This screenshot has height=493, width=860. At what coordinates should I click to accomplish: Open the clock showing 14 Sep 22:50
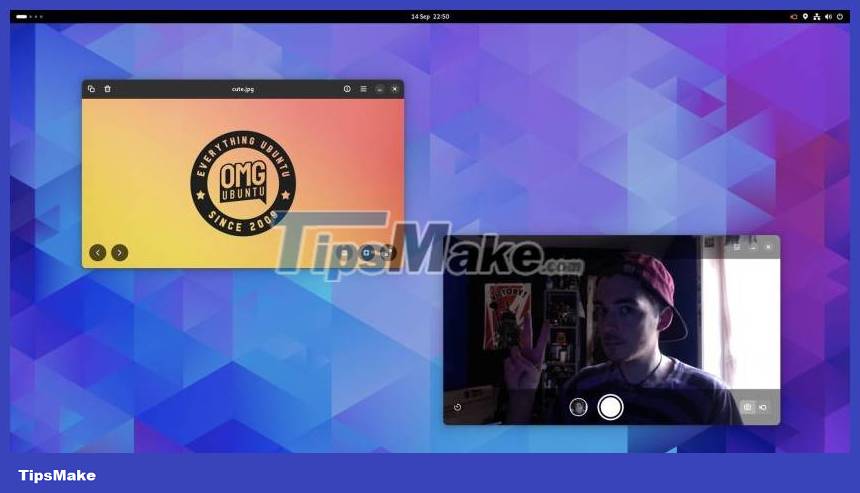[x=430, y=16]
